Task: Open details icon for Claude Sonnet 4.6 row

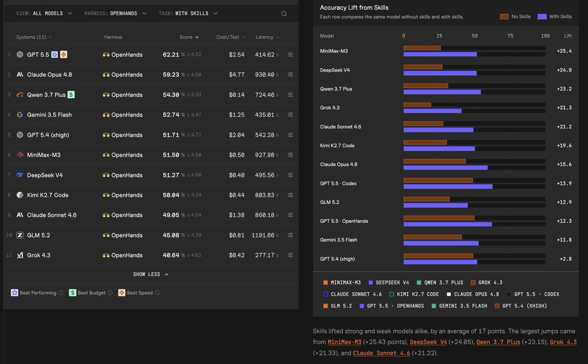Action: click(291, 215)
